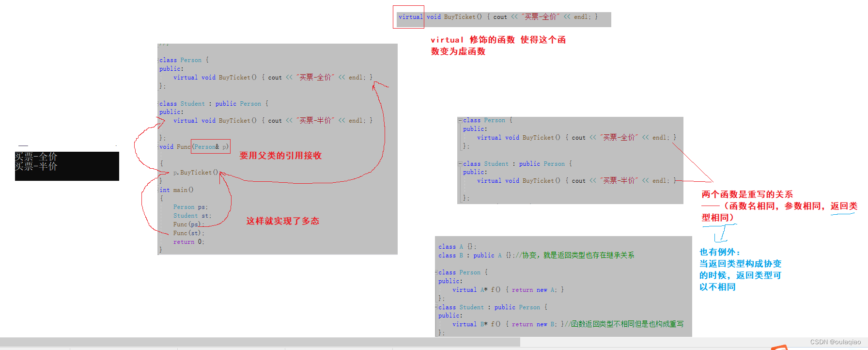Screen dimensions: 868x350
Task: Click the boxed "virtual" keyword in the top snippet
Action: (x=411, y=17)
